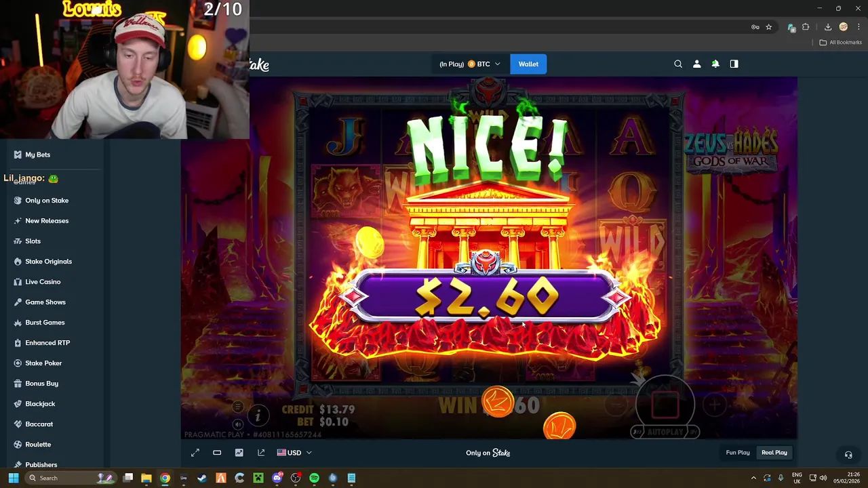Open Task View on taskbar

tap(128, 478)
